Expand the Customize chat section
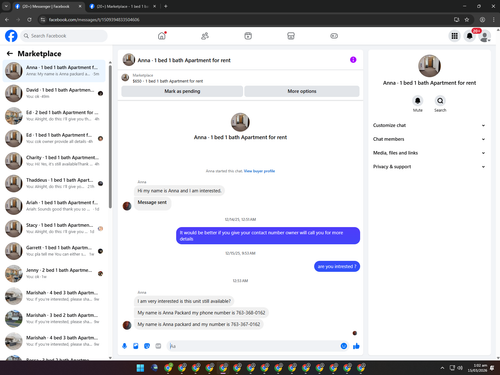 [x=429, y=125]
